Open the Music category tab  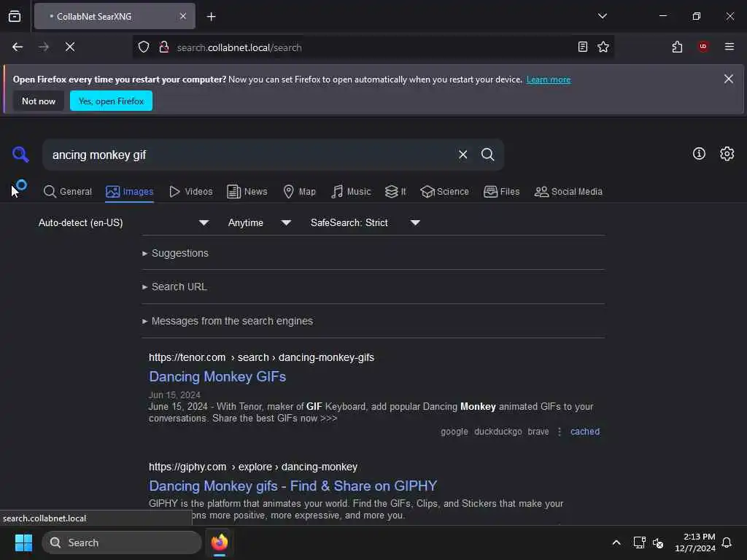pyautogui.click(x=351, y=192)
